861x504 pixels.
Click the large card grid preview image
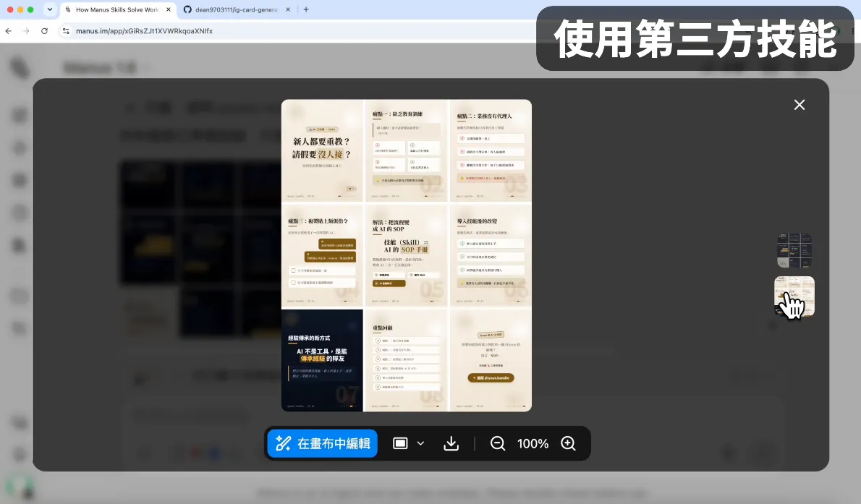(407, 255)
